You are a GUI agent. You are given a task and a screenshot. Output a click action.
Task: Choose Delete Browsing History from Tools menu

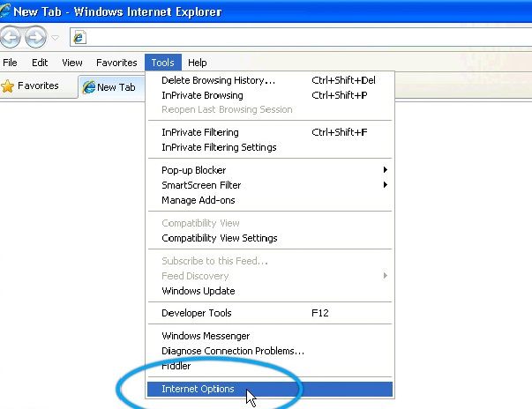point(270,80)
